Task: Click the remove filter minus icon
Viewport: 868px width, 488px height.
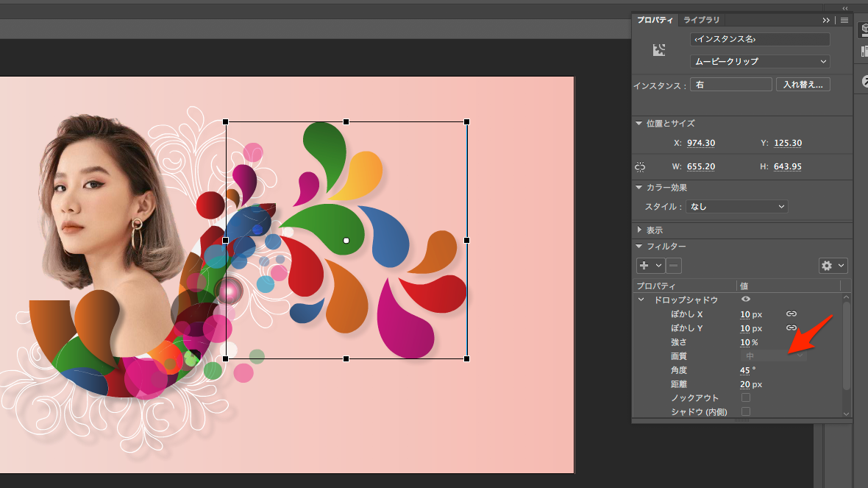Action: [674, 266]
